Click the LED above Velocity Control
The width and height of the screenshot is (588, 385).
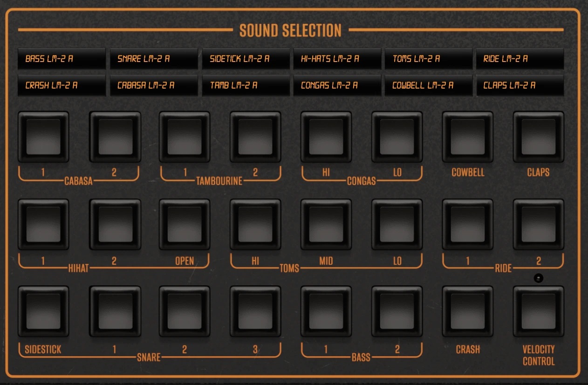coord(539,277)
